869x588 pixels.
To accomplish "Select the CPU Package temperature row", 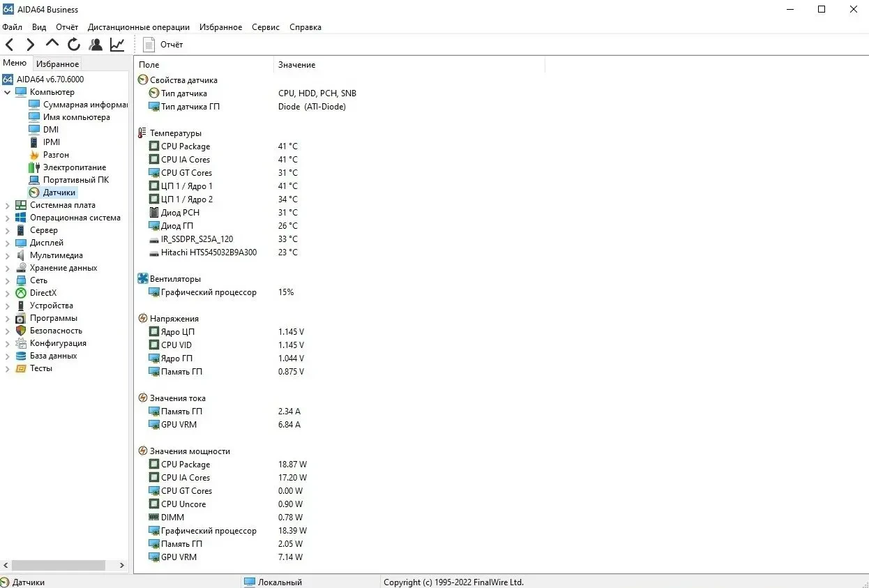I will 186,146.
